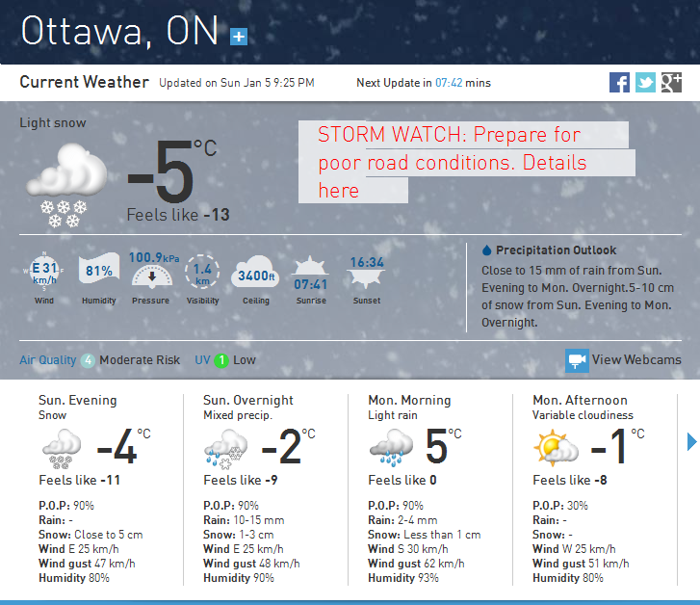Screen dimensions: 700x605
Task: Select the Sun. Overnight forecast panel
Action: [265, 488]
